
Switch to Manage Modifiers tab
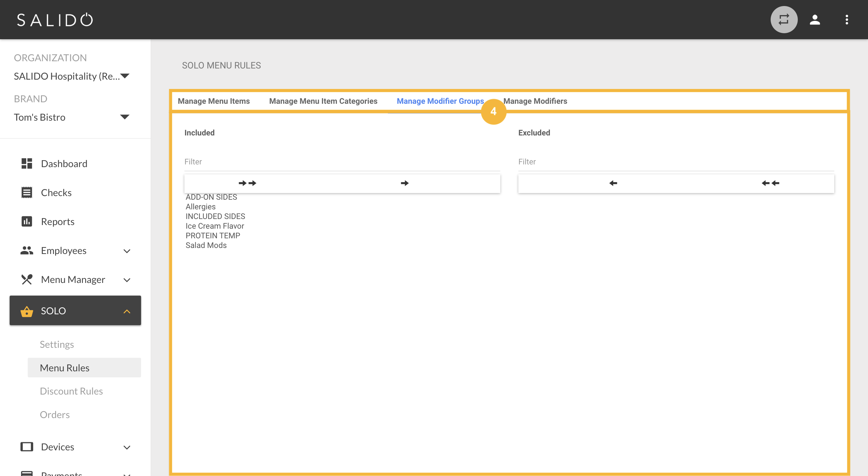[535, 101]
